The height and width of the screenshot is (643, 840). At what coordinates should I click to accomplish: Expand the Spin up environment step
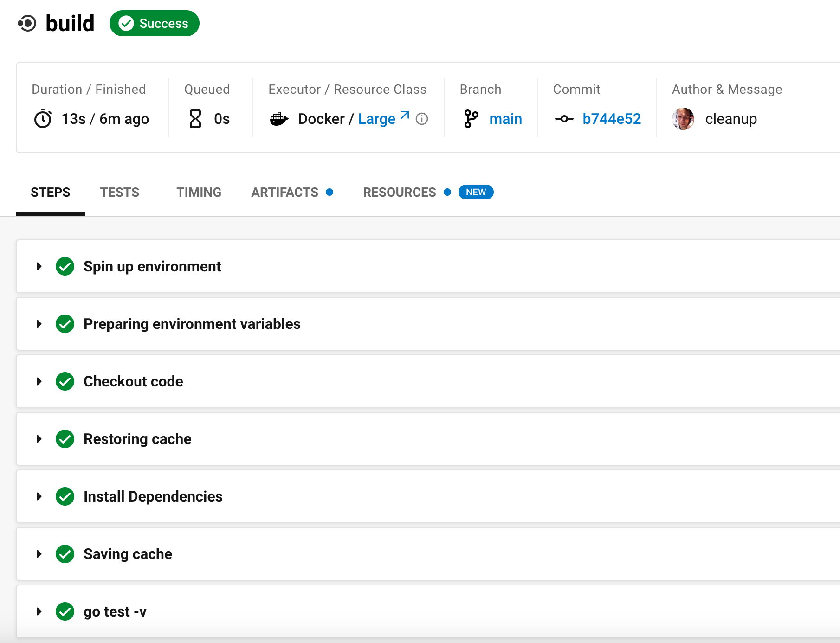[39, 266]
